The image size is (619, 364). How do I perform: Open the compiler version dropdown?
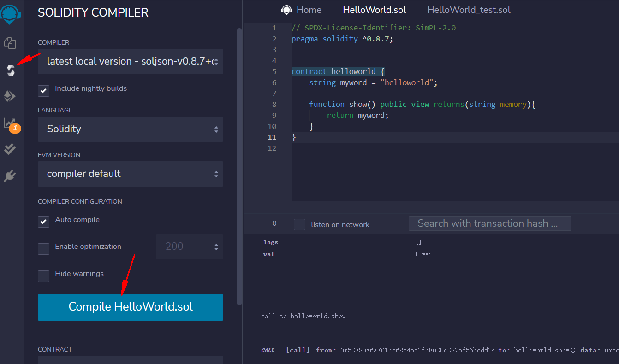[x=130, y=61]
